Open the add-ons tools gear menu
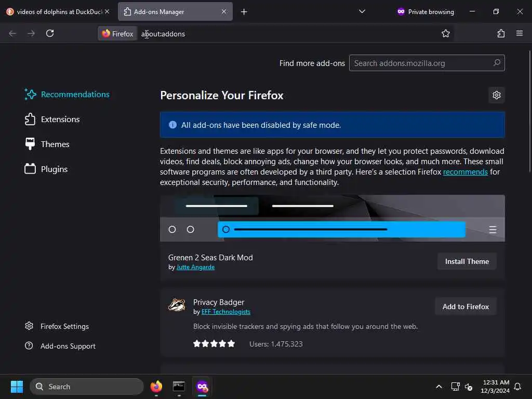The width and height of the screenshot is (532, 399). click(496, 95)
